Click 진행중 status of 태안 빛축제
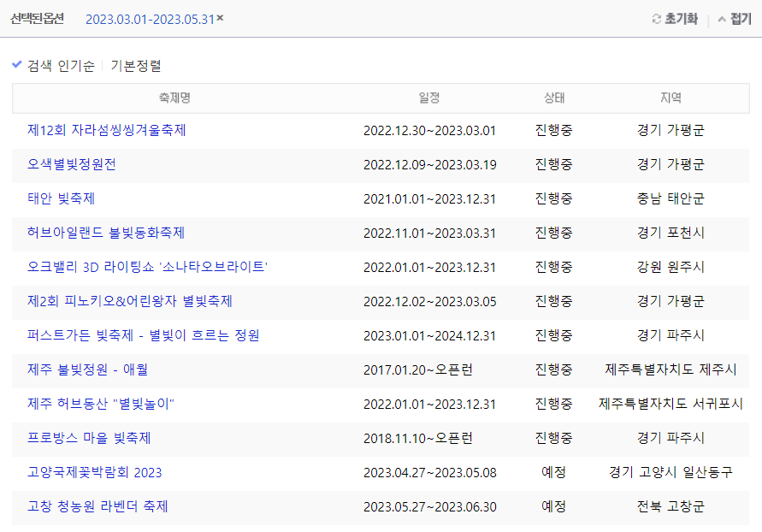 tap(554, 198)
